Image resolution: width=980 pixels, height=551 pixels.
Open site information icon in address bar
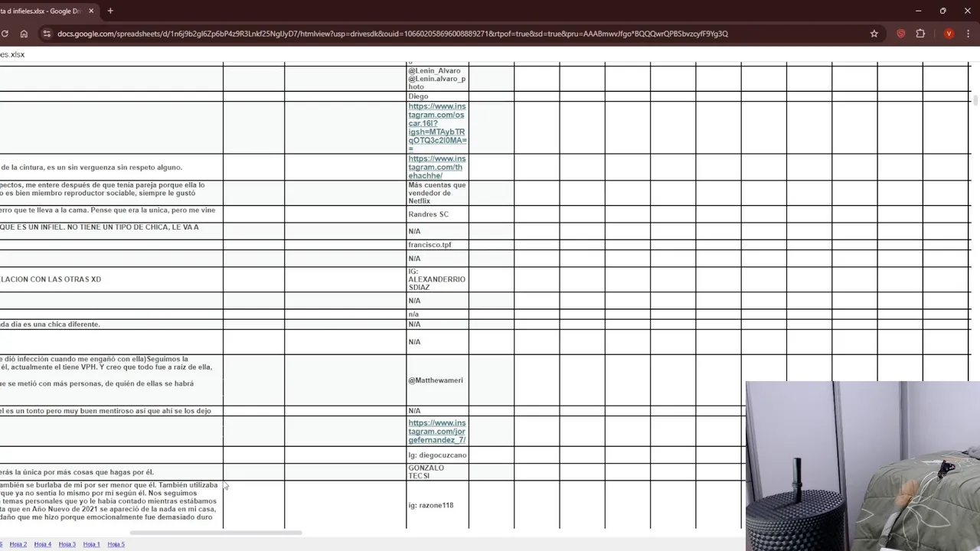click(x=46, y=34)
